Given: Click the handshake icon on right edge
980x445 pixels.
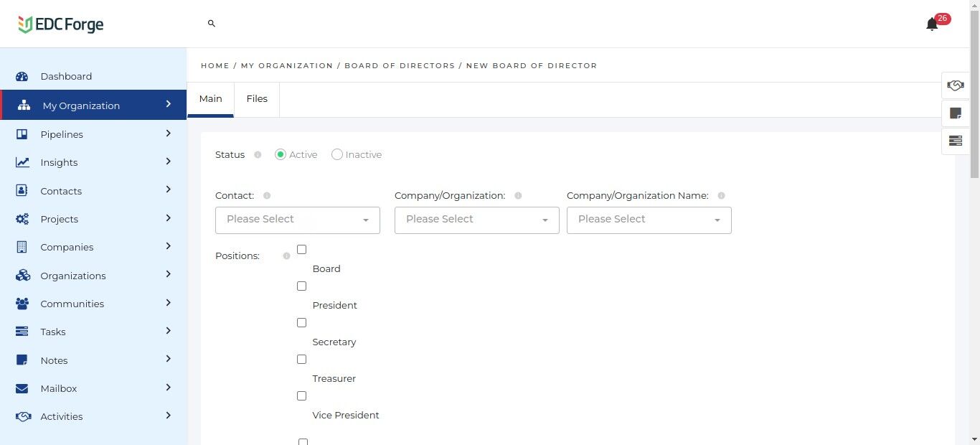Looking at the screenshot, I should 955,85.
